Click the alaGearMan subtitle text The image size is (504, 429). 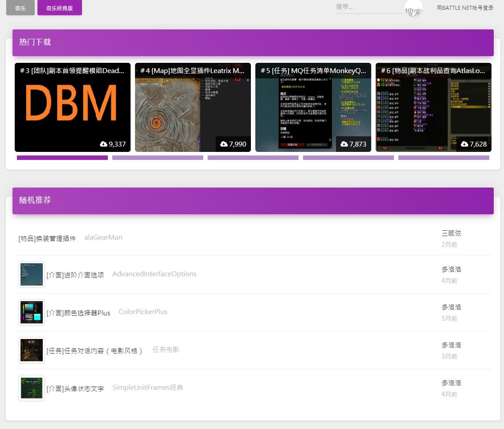tap(103, 237)
